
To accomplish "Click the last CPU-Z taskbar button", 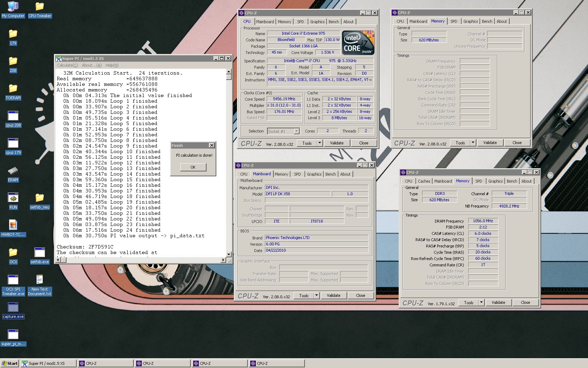I will 277,363.
